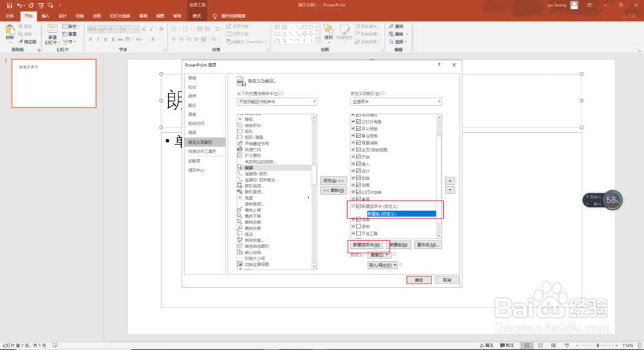Open the 重置 dropdown button

pos(378,255)
